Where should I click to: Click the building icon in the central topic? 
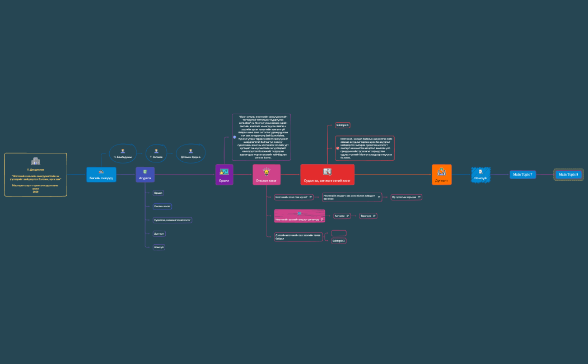[x=35, y=161]
